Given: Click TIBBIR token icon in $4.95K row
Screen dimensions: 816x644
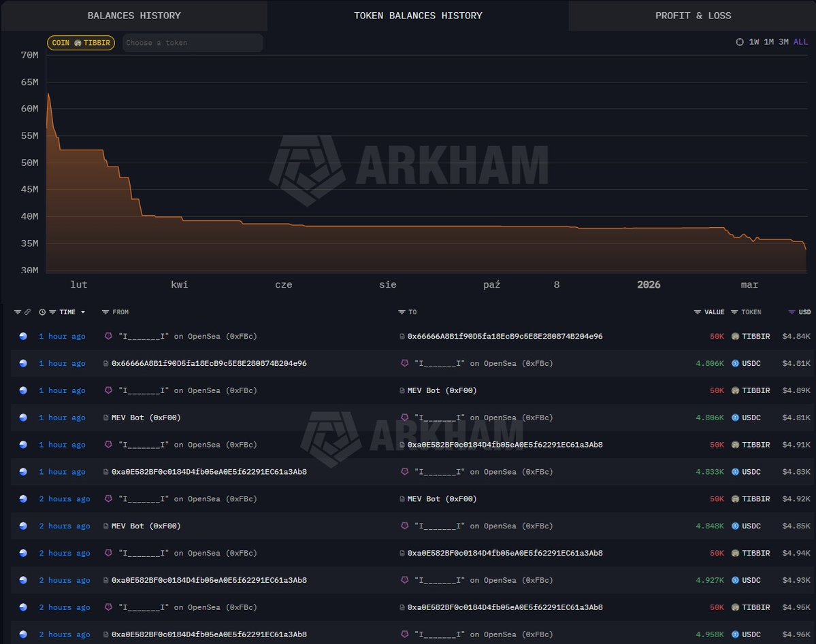Looking at the screenshot, I should click(735, 607).
